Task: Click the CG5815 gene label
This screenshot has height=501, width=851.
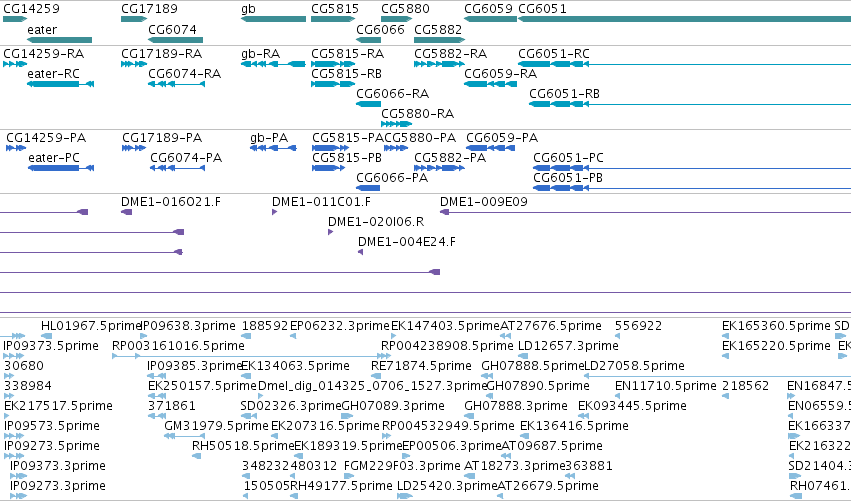Action: [x=335, y=9]
